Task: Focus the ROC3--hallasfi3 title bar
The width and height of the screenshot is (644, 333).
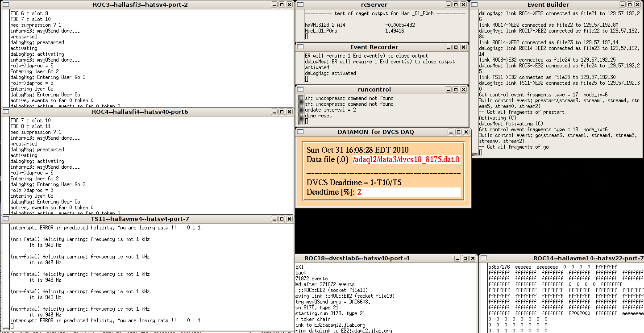Action: pos(140,4)
